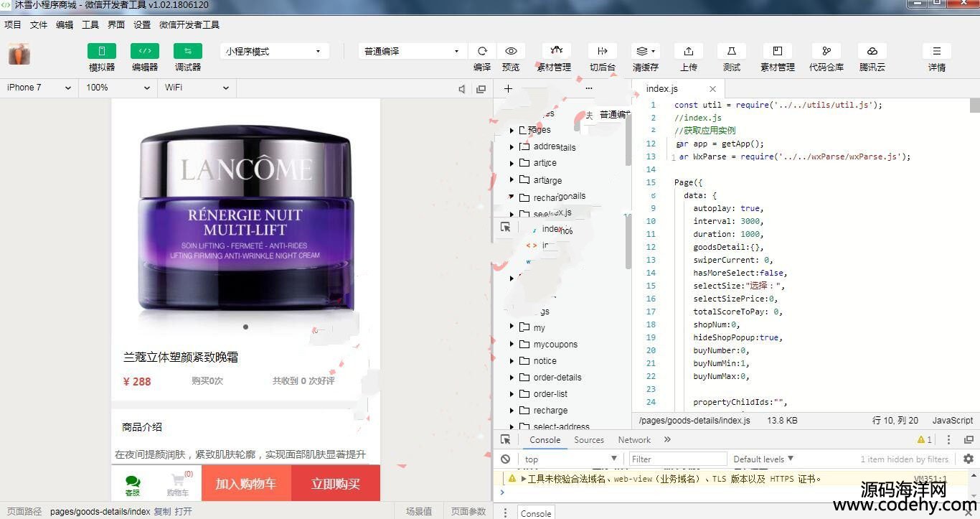Select the select-address folder
The image size is (980, 519).
[x=561, y=426]
